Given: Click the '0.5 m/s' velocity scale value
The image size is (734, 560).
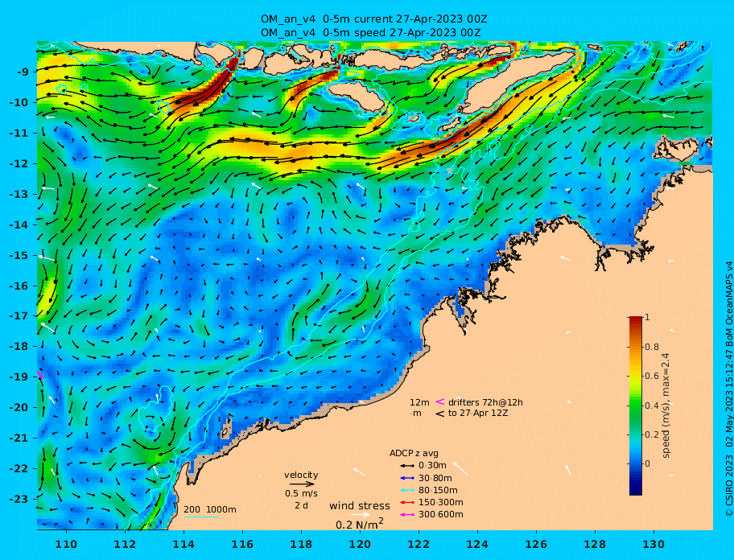Looking at the screenshot, I should [302, 493].
